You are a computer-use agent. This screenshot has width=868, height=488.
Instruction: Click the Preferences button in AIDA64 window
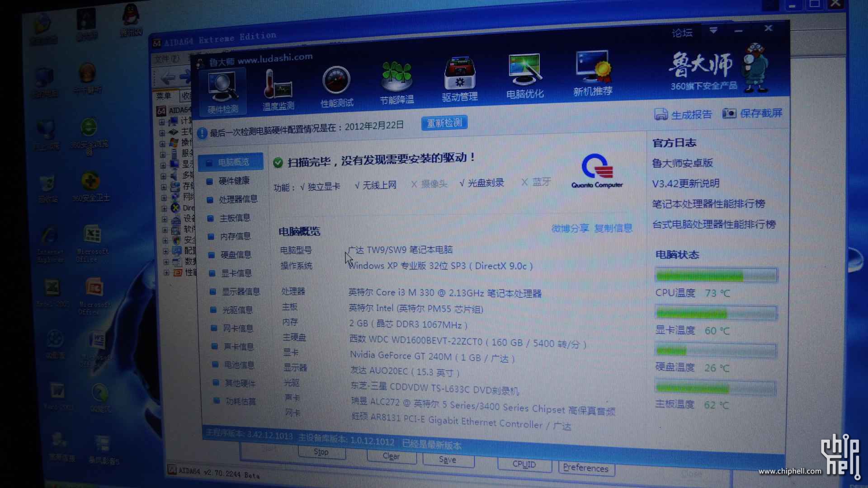point(586,468)
